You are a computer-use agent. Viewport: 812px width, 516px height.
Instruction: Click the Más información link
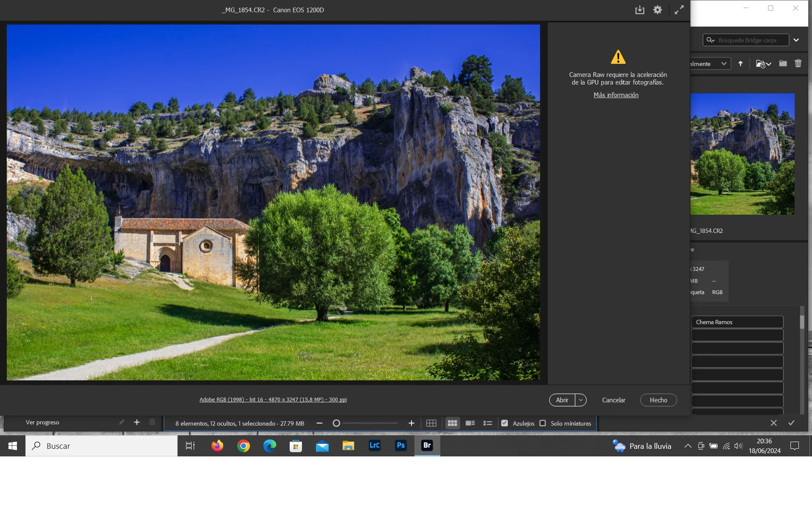pyautogui.click(x=616, y=95)
